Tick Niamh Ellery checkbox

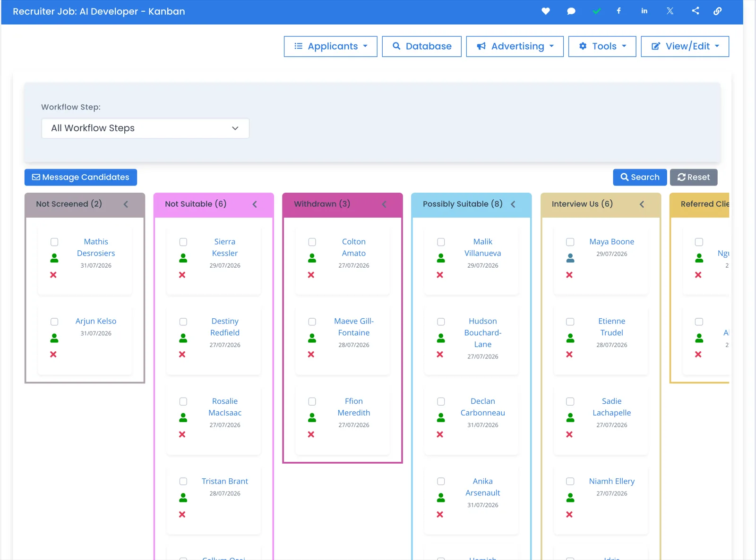click(570, 481)
